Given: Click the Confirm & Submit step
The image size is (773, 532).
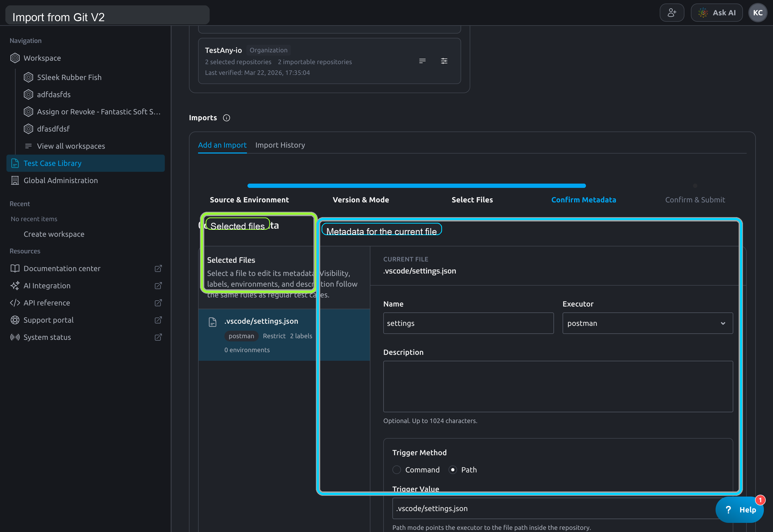Looking at the screenshot, I should (x=695, y=200).
